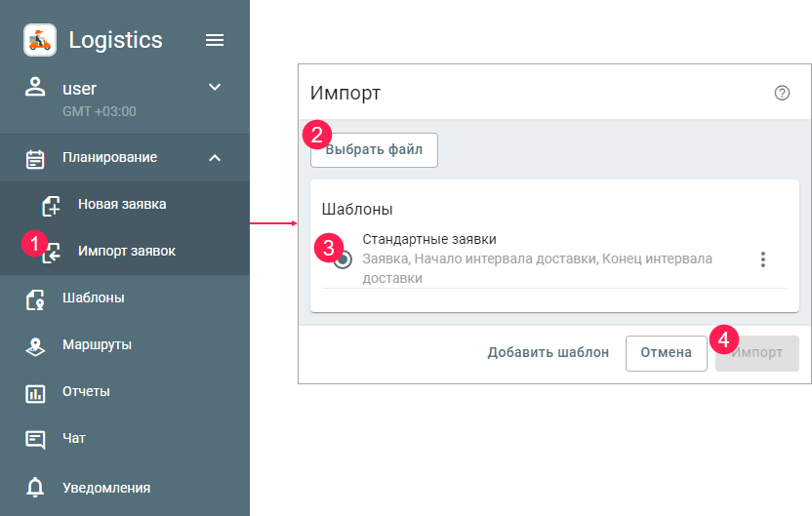812x516 pixels.
Task: Collapse the Планирование section chevron
Action: pos(215,158)
